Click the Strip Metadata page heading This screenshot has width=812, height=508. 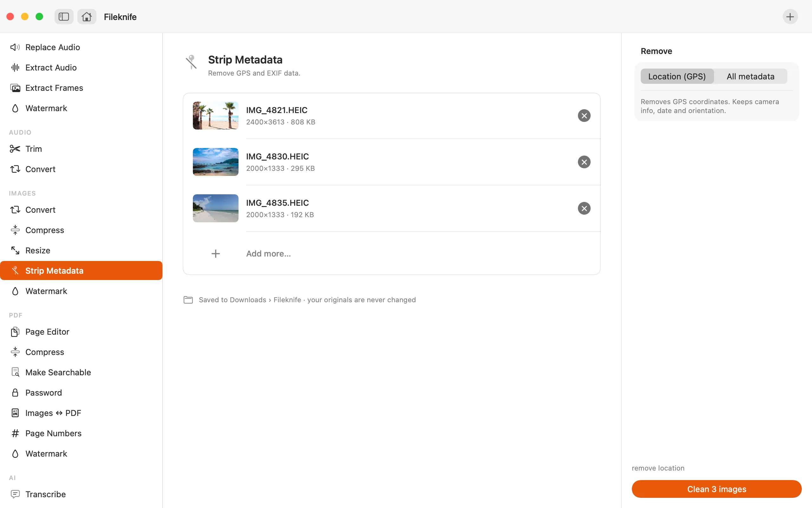click(x=245, y=60)
